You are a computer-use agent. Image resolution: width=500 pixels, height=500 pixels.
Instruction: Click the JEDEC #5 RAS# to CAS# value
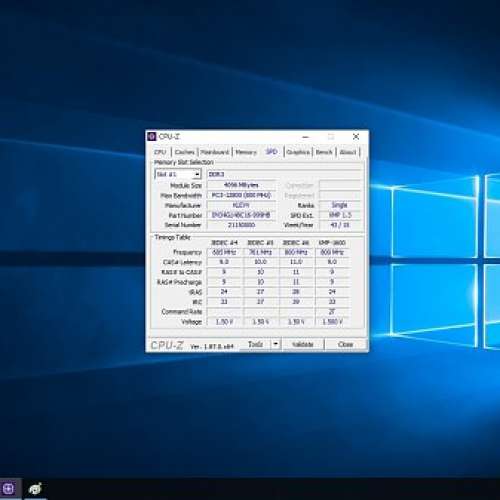coord(260,272)
